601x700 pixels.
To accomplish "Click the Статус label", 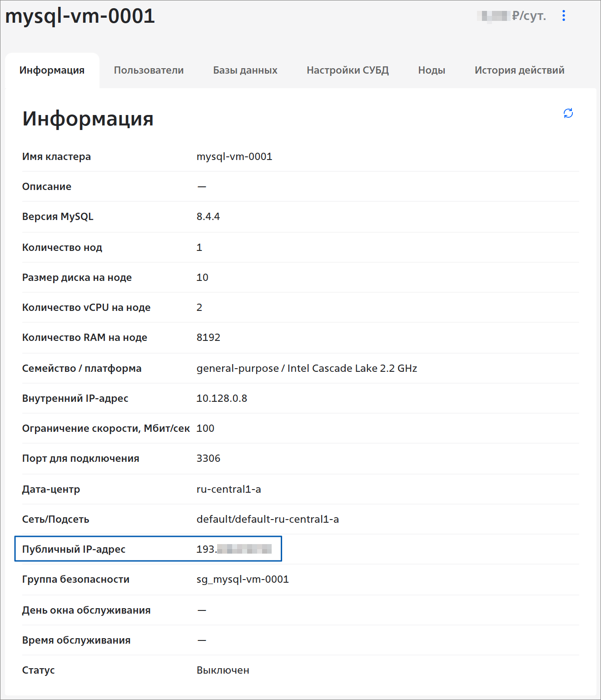I will [39, 670].
